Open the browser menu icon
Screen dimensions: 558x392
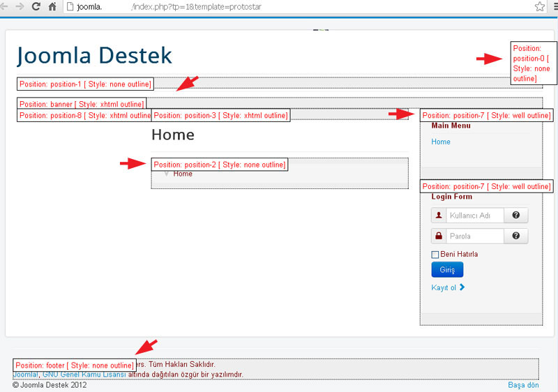[x=555, y=6]
